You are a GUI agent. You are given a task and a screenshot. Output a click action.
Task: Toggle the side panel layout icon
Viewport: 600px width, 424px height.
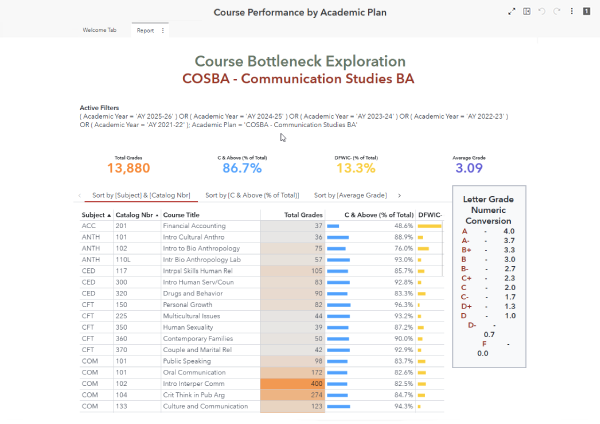click(527, 11)
